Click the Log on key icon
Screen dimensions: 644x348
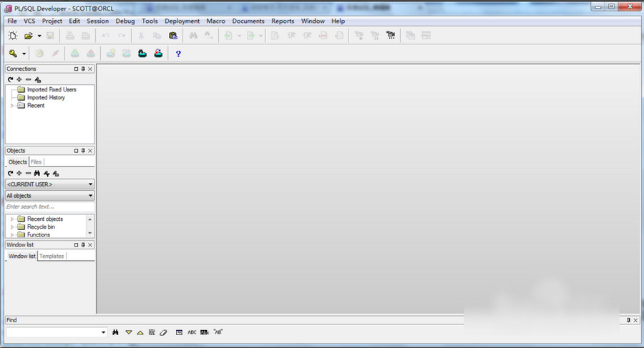13,54
